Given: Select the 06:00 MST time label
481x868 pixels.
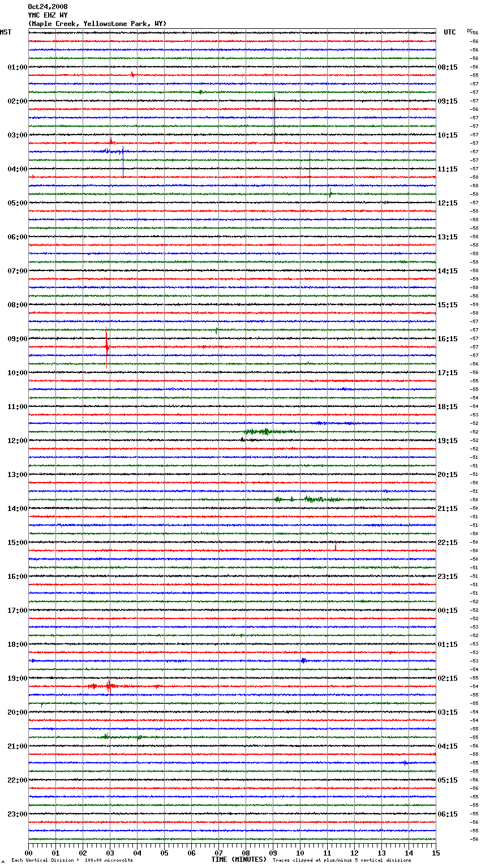Looking at the screenshot, I should coord(18,237).
